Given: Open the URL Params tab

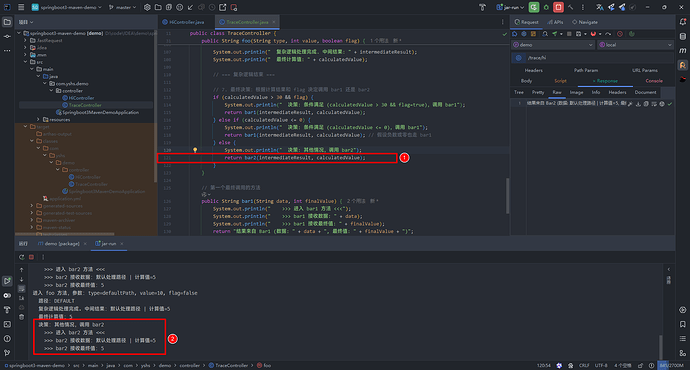Looking at the screenshot, I should (645, 70).
